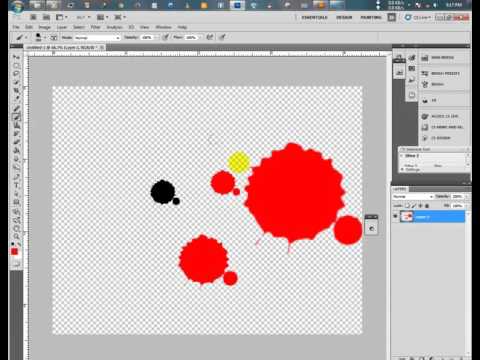
Task: Select the History Brush tool
Action: pos(16,134)
